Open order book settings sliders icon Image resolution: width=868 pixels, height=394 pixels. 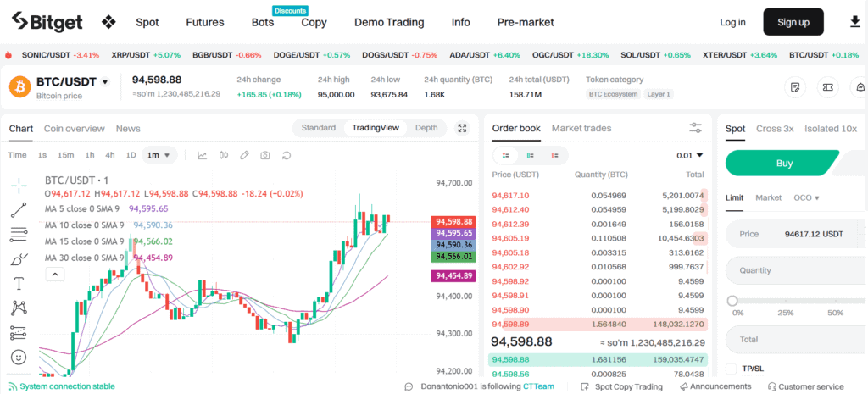[x=696, y=129]
